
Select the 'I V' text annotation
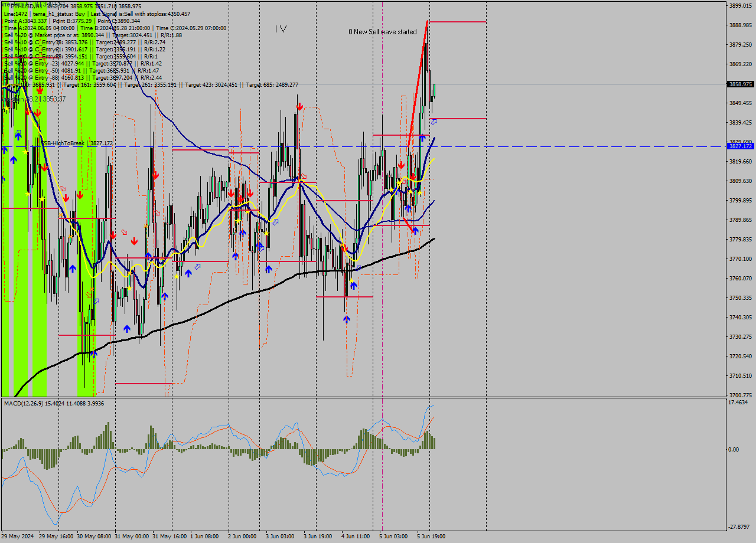click(280, 28)
